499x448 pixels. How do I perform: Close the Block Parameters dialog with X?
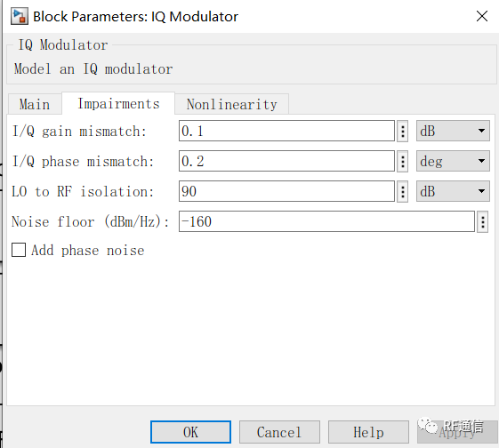[482, 16]
